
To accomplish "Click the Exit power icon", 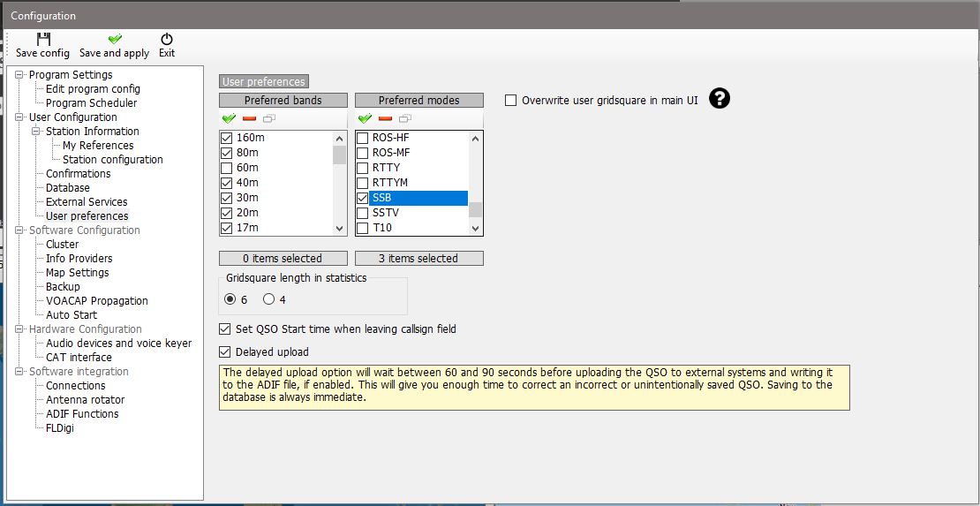I will click(167, 39).
